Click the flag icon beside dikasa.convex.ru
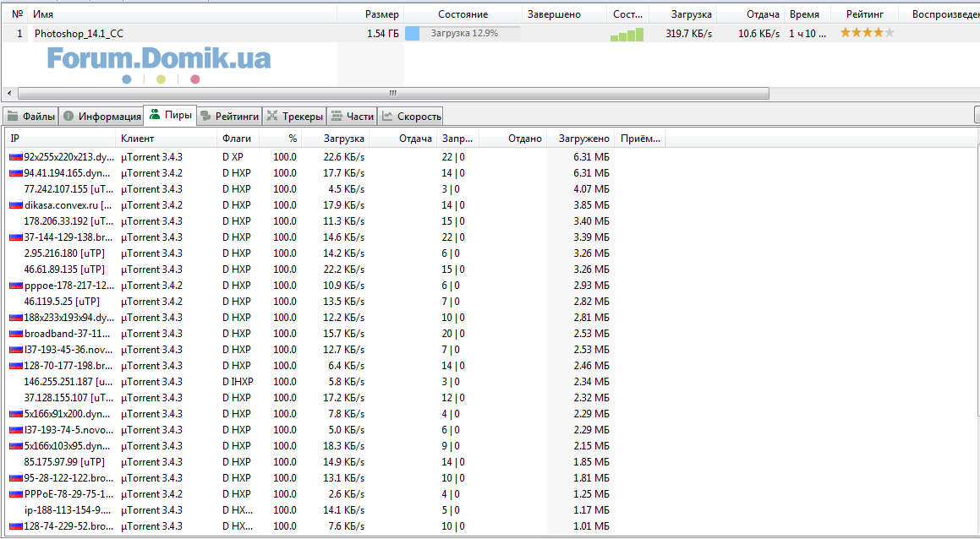Viewport: 980px width, 539px height. (16, 204)
